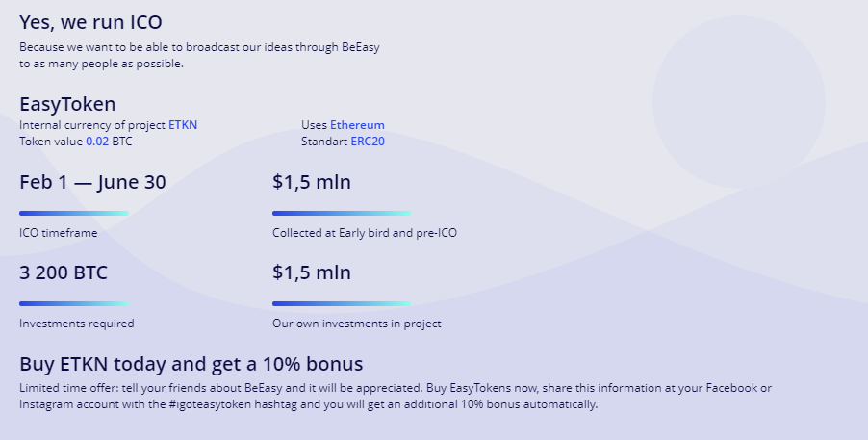This screenshot has height=440, width=868.
Task: Click the "Limited time offer" paragraph text
Action: [395, 396]
